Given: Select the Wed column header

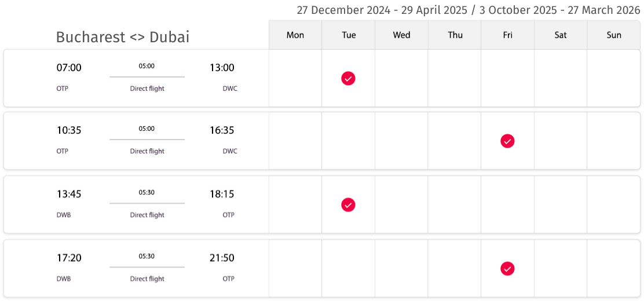Looking at the screenshot, I should pyautogui.click(x=402, y=35).
